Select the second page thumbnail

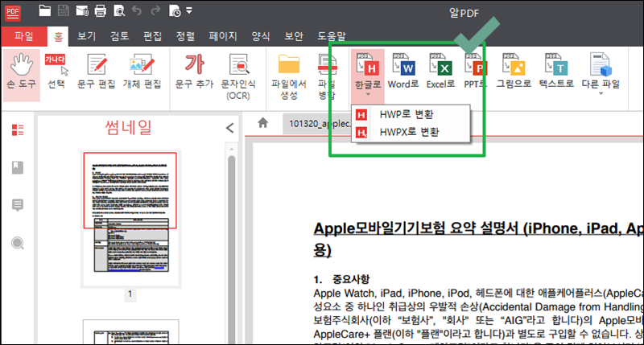pyautogui.click(x=130, y=332)
